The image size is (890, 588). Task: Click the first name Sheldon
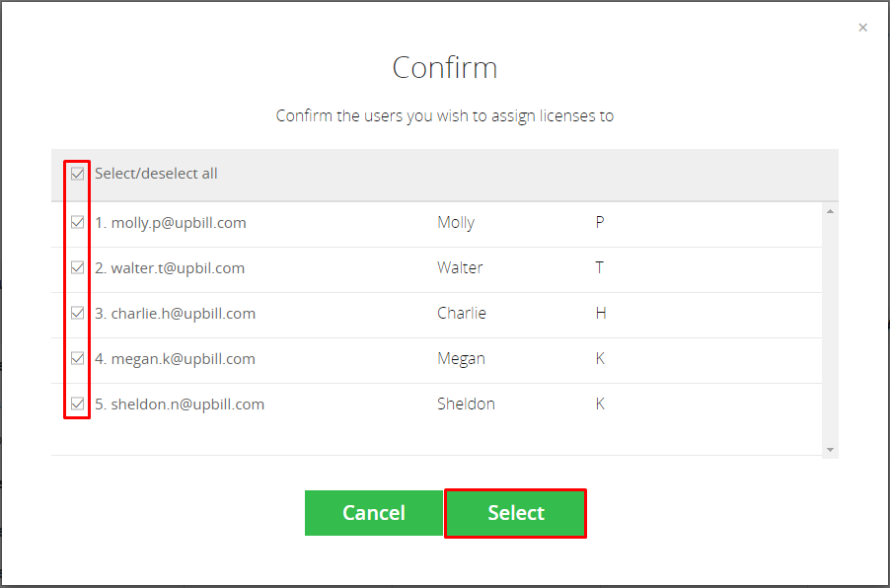click(466, 404)
